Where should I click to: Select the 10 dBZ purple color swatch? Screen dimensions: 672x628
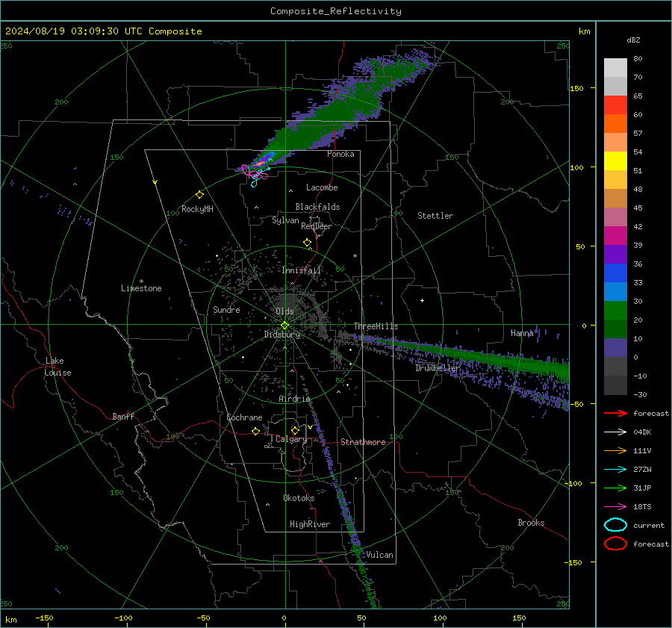click(615, 348)
